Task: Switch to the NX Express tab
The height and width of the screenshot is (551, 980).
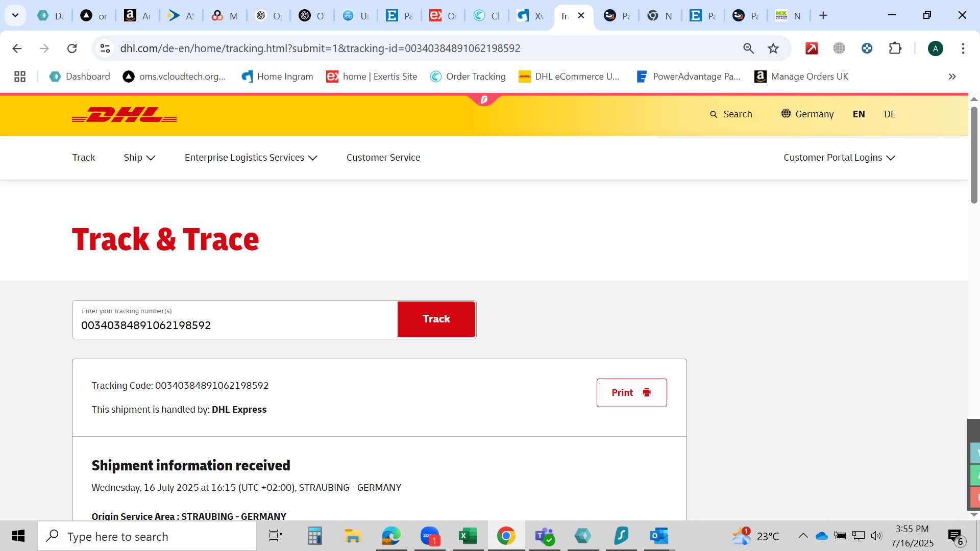Action: point(788,16)
